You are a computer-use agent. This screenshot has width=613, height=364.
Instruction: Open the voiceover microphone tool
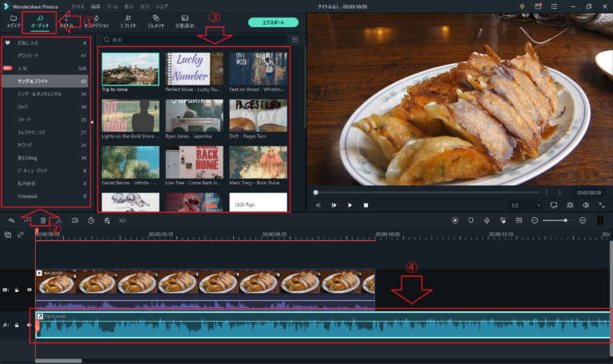tap(486, 220)
